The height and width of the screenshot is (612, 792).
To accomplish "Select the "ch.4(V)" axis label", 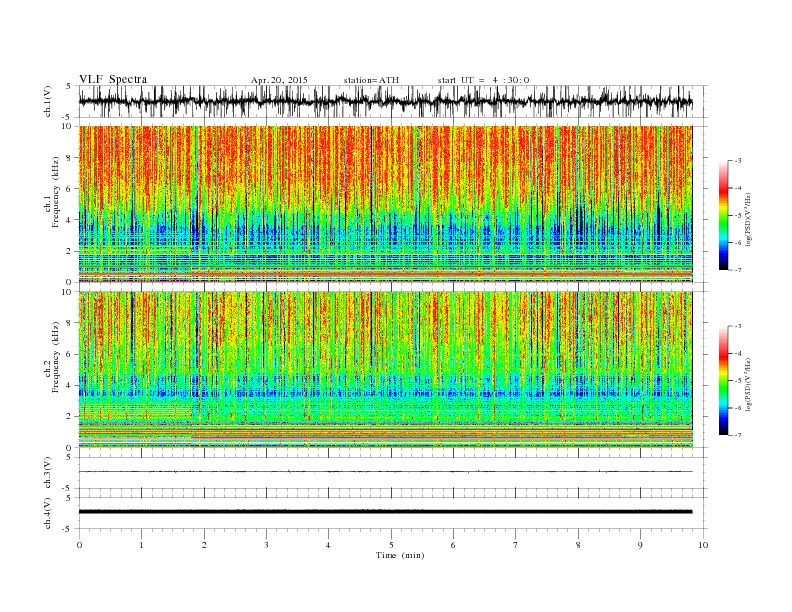I will point(48,513).
